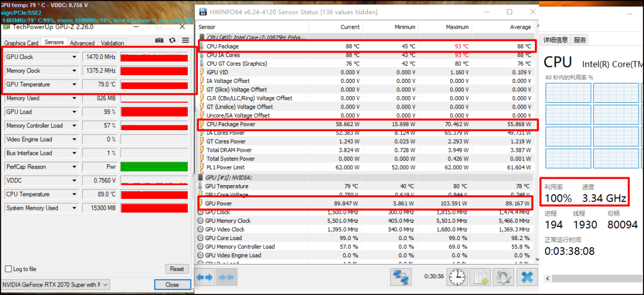Click thermometer icon beside CPU GT Cores (Graphics)
The image size is (644, 295).
click(x=202, y=63)
